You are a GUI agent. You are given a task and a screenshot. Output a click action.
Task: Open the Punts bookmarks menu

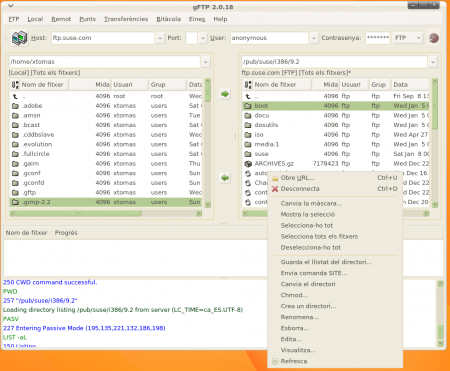pyautogui.click(x=87, y=19)
